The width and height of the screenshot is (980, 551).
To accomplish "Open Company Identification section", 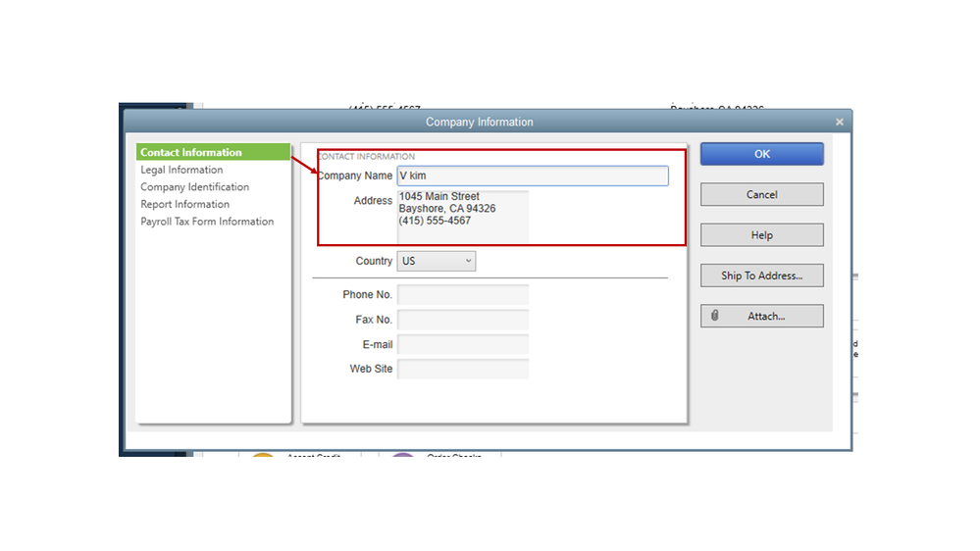I will pyautogui.click(x=194, y=187).
